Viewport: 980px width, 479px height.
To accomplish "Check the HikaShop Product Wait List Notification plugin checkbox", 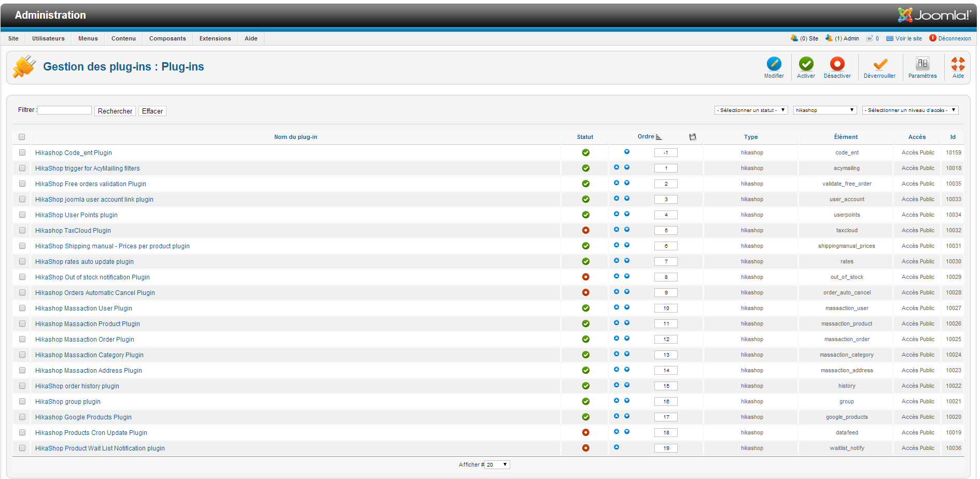I will (22, 448).
